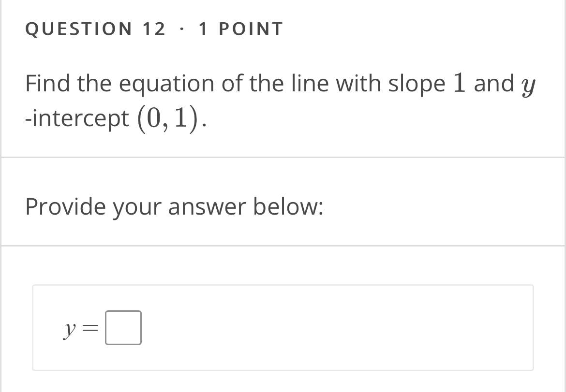Image resolution: width=566 pixels, height=392 pixels.
Task: Select the QUESTION 12 header text
Action: pos(95,29)
